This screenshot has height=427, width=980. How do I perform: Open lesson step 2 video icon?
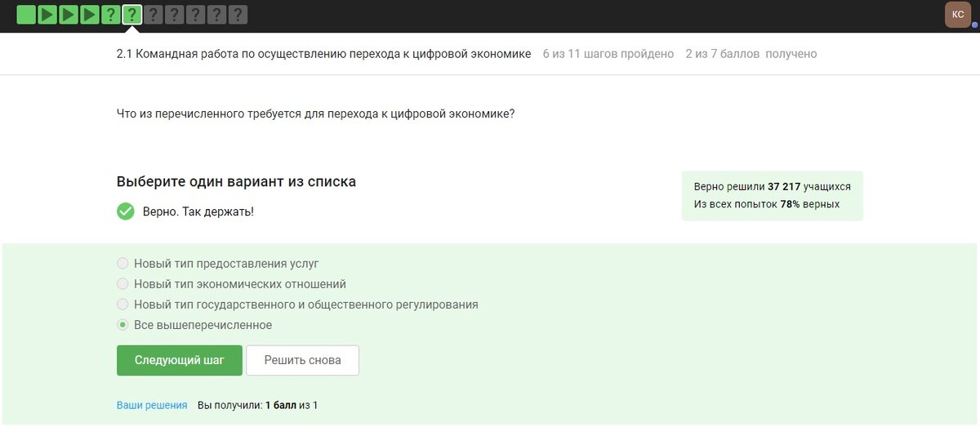(x=47, y=15)
